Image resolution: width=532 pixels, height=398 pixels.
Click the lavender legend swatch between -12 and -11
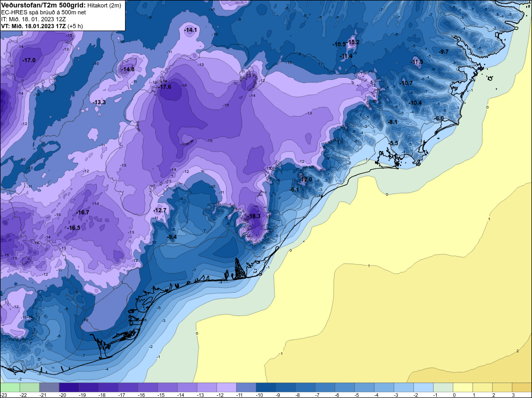226,387
